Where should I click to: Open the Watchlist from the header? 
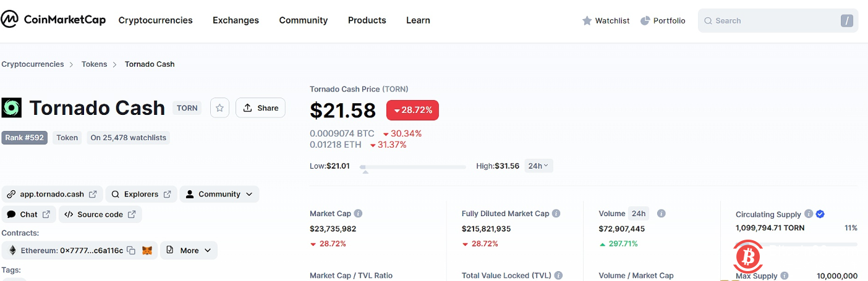[x=605, y=20]
